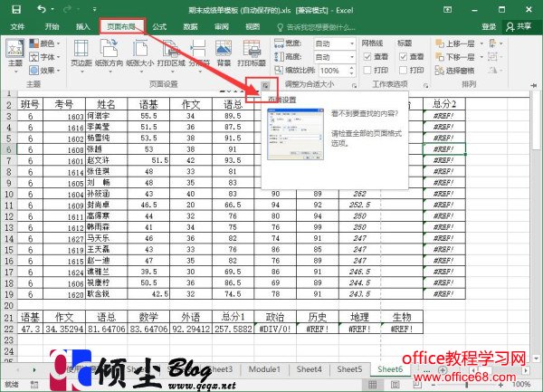The height and width of the screenshot is (392, 543).
Task: Toggle Gridlines Print (打印) checkbox
Action: 367,71
